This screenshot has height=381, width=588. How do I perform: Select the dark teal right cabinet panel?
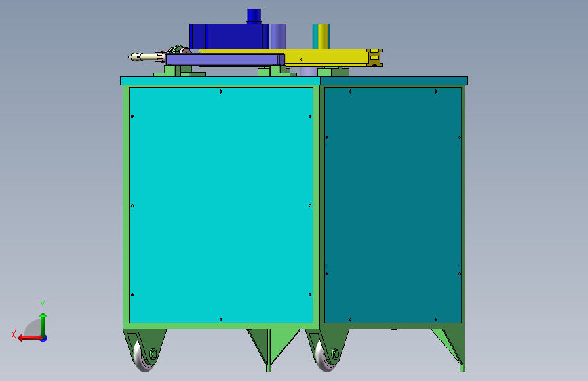(x=393, y=205)
